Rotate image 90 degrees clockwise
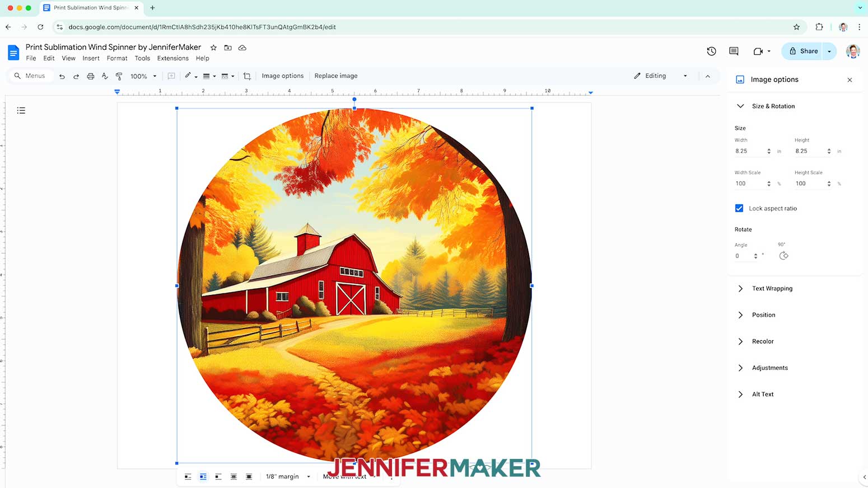The height and width of the screenshot is (488, 868). [x=783, y=256]
